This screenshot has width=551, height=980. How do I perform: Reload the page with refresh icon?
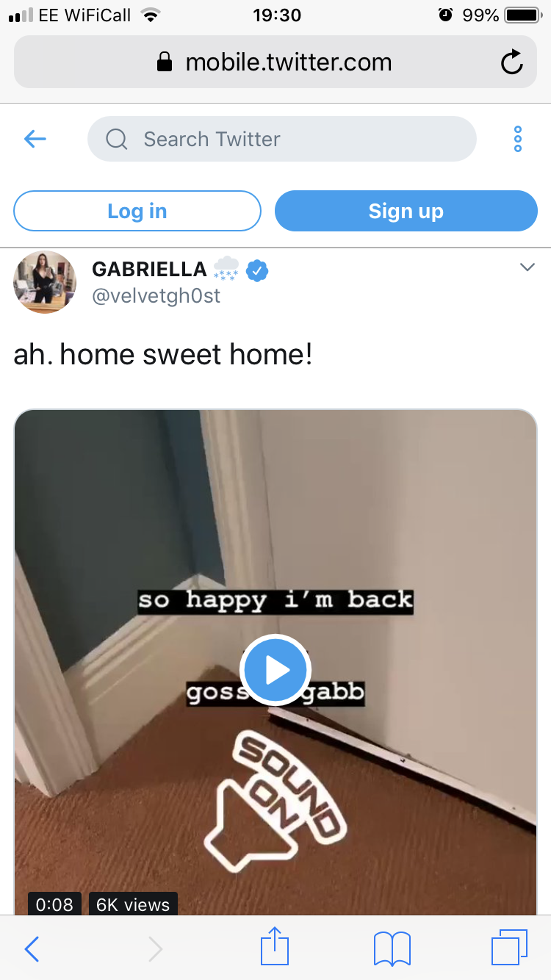coord(512,62)
